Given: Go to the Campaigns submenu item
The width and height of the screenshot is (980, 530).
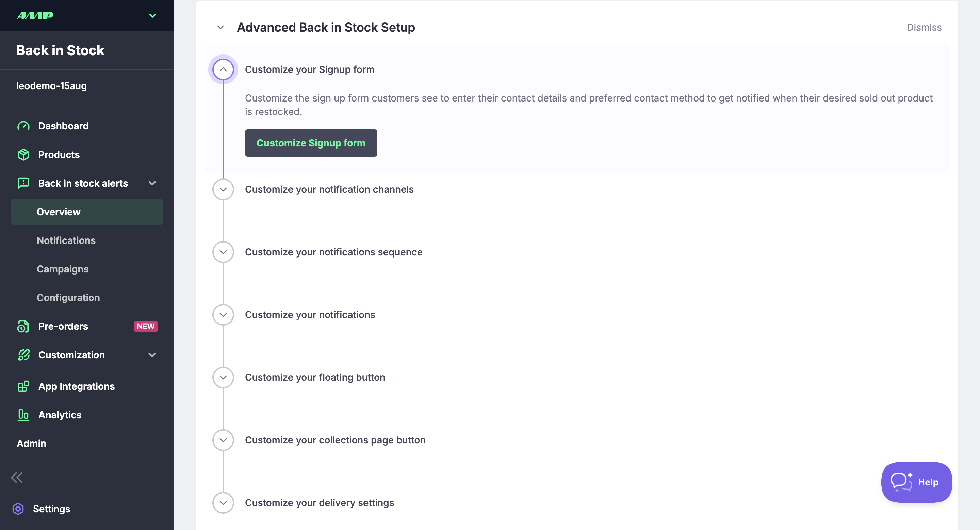Looking at the screenshot, I should 63,269.
